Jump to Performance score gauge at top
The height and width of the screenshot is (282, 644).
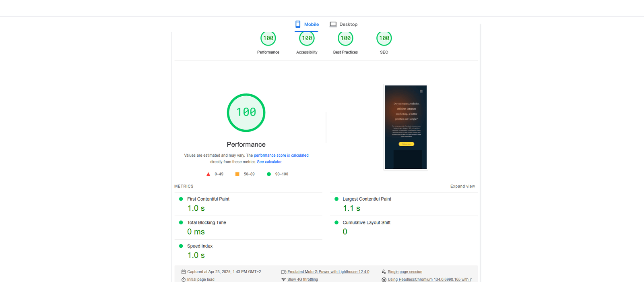coord(268,38)
